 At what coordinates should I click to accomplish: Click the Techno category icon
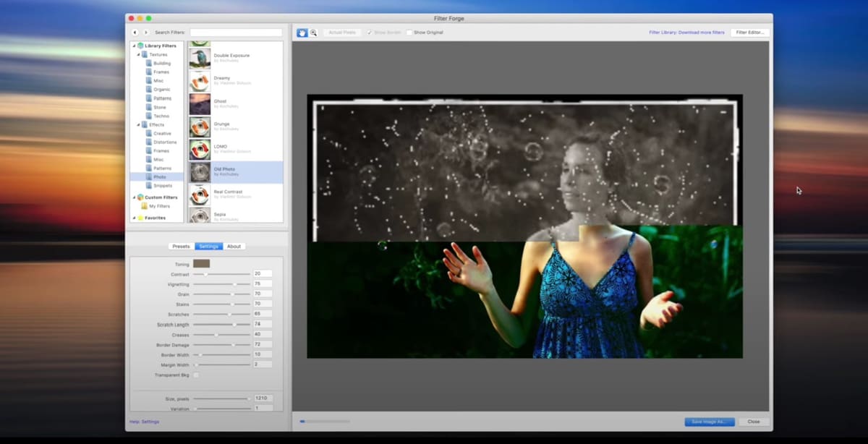[x=149, y=116]
